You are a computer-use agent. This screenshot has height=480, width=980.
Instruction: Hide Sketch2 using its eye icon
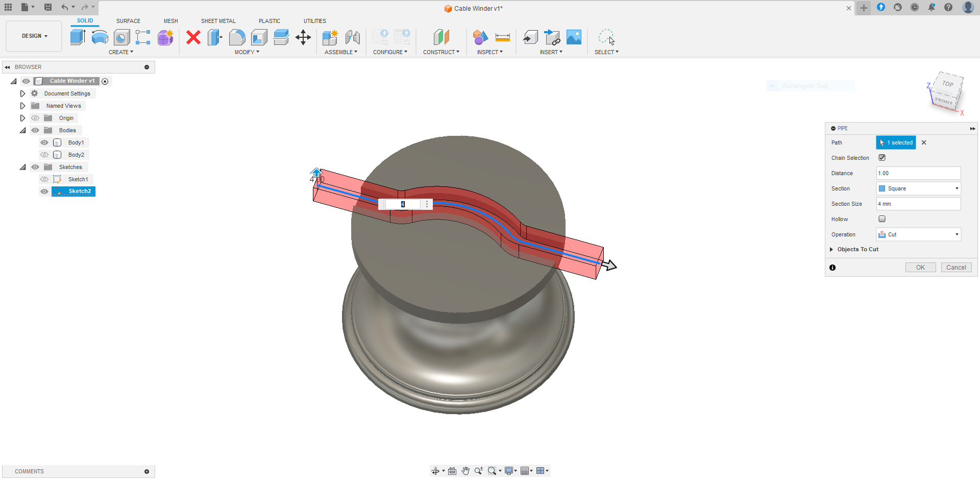click(44, 191)
